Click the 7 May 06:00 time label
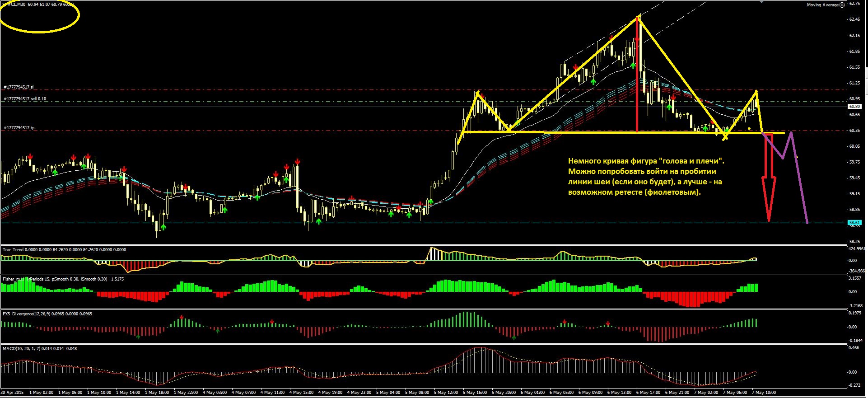The image size is (868, 398). [735, 393]
